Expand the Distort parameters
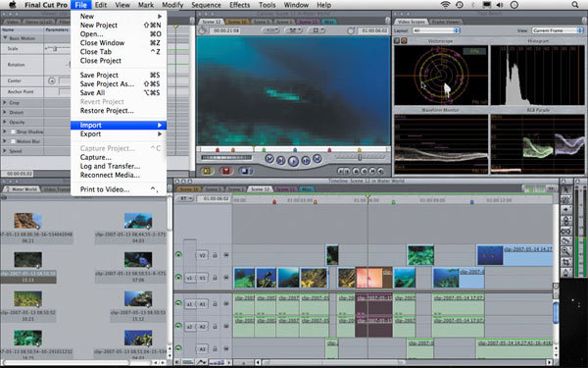 (5, 112)
